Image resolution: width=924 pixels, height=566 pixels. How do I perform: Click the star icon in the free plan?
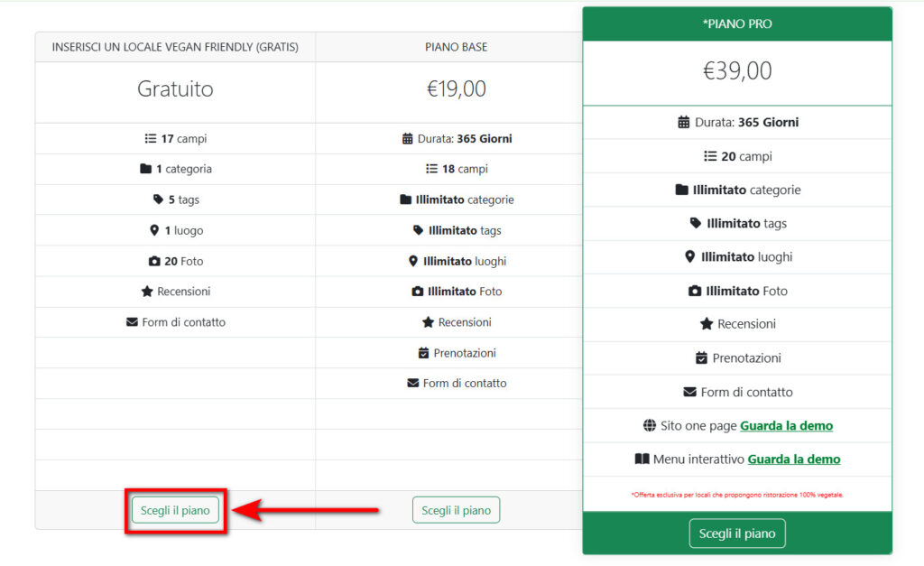click(147, 292)
